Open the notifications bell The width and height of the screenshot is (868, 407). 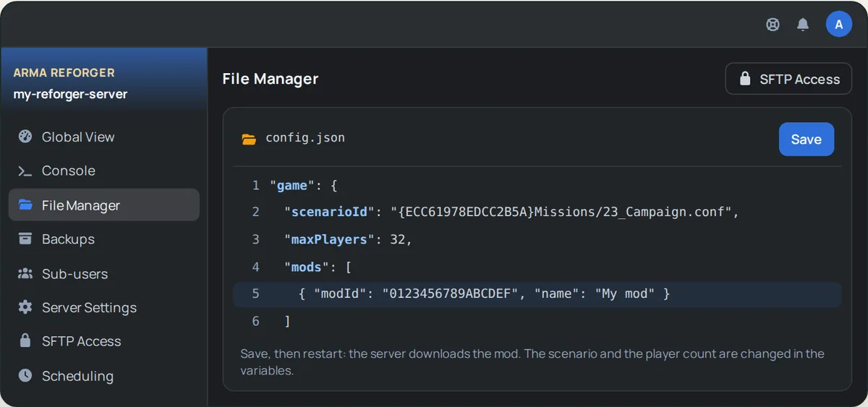pyautogui.click(x=803, y=25)
